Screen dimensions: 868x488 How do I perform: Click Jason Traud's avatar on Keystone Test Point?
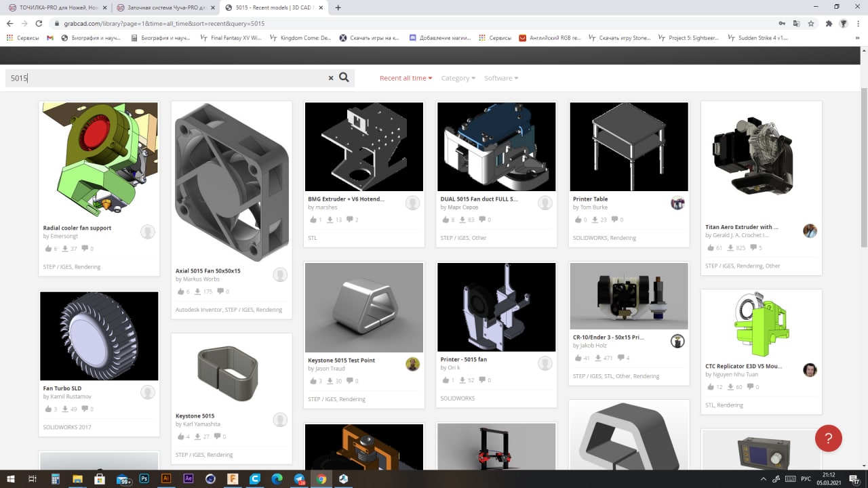click(x=412, y=364)
